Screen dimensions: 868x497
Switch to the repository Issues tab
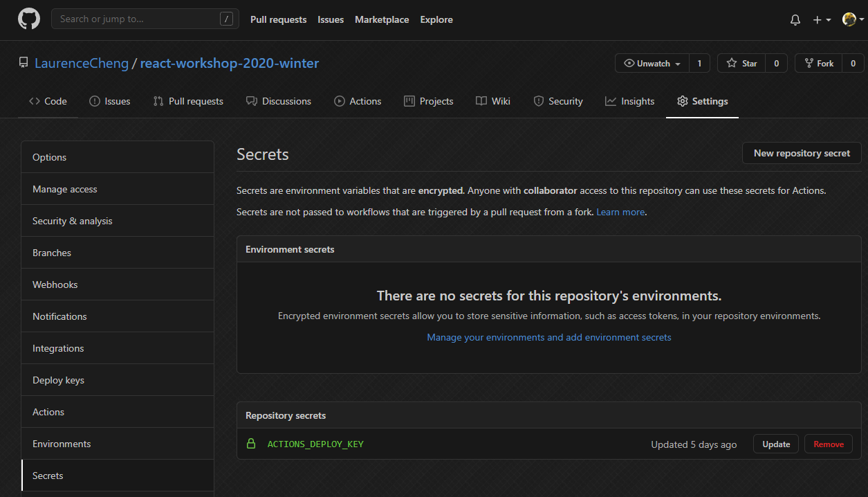pyautogui.click(x=110, y=101)
